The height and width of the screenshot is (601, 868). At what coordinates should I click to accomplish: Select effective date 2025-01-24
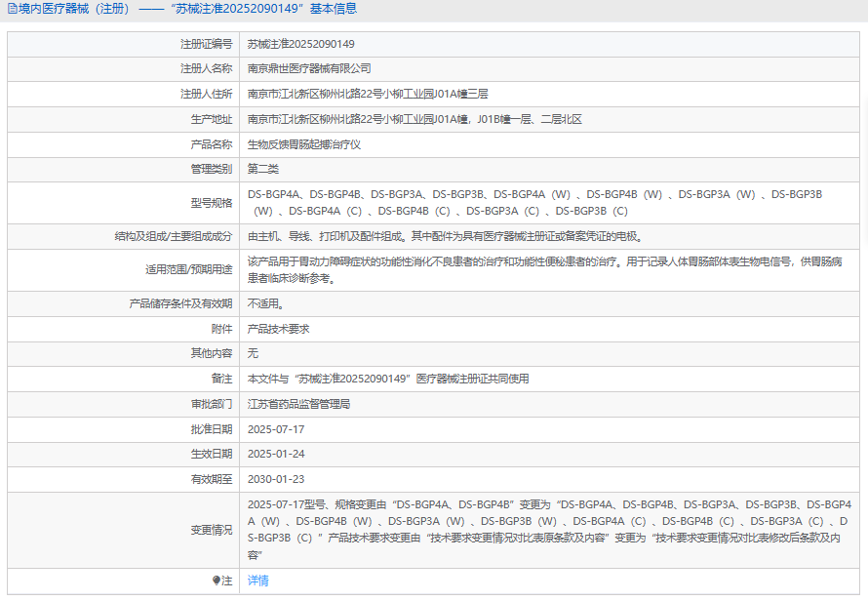[x=276, y=454]
